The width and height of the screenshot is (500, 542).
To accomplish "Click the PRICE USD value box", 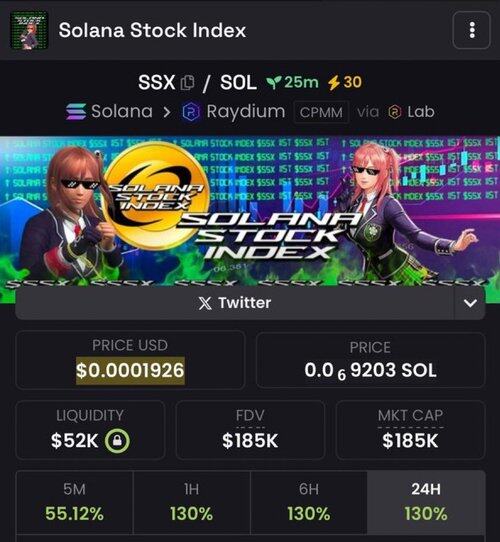I will coord(130,360).
